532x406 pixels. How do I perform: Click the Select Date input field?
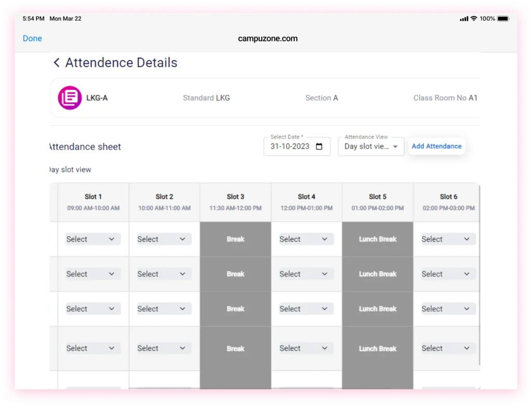click(x=290, y=146)
